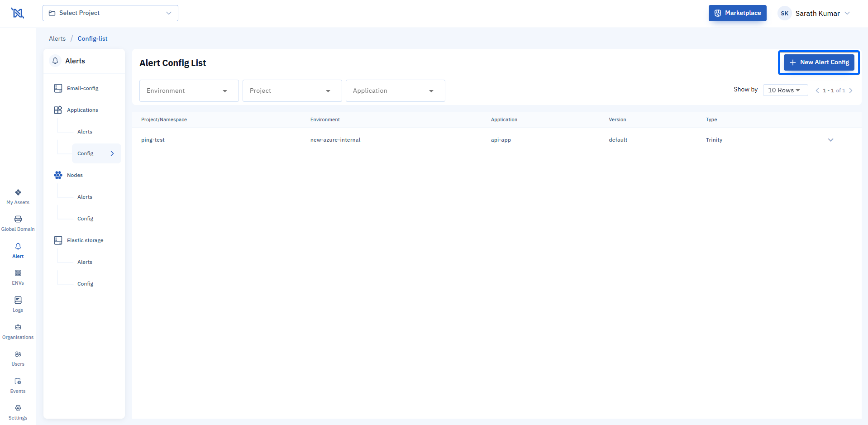Screen dimensions: 868x425
Task: Open the Marketplace button
Action: point(737,13)
